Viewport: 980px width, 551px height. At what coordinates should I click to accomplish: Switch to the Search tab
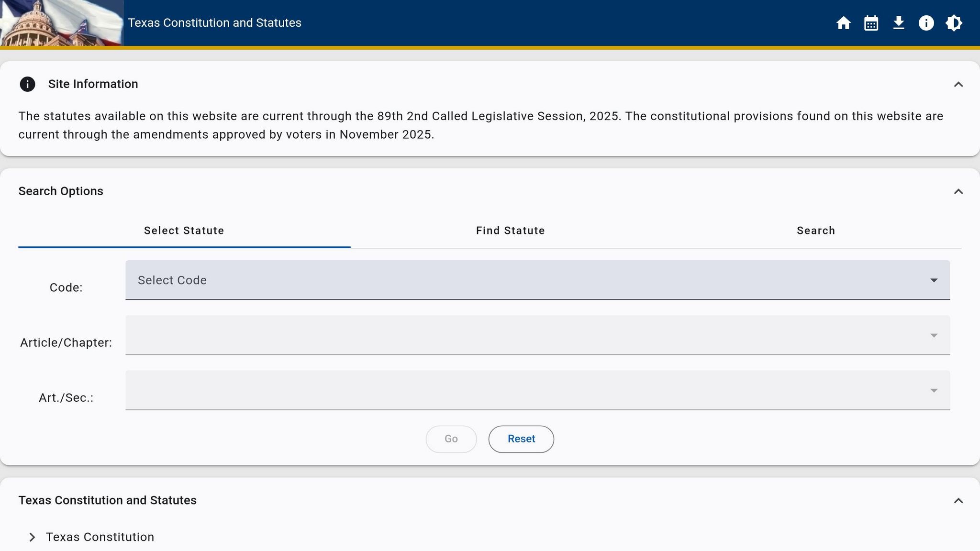[815, 231]
